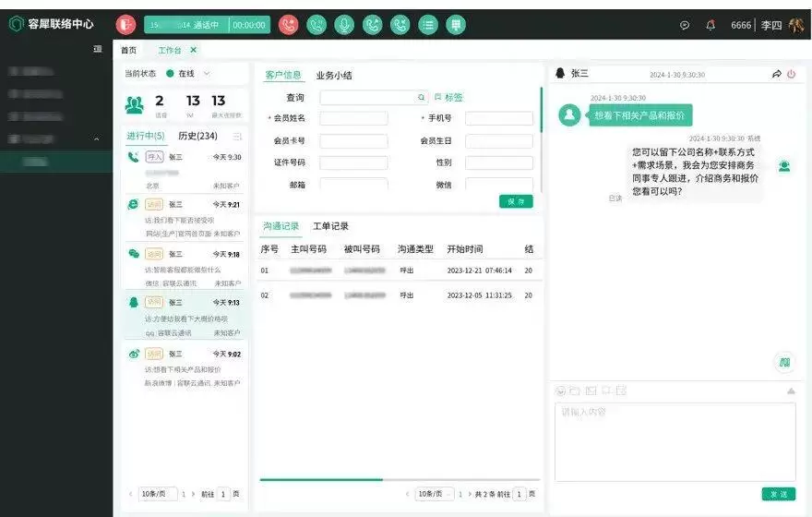Switch to the 工单记录 tab
This screenshot has width=812, height=517.
pos(330,226)
